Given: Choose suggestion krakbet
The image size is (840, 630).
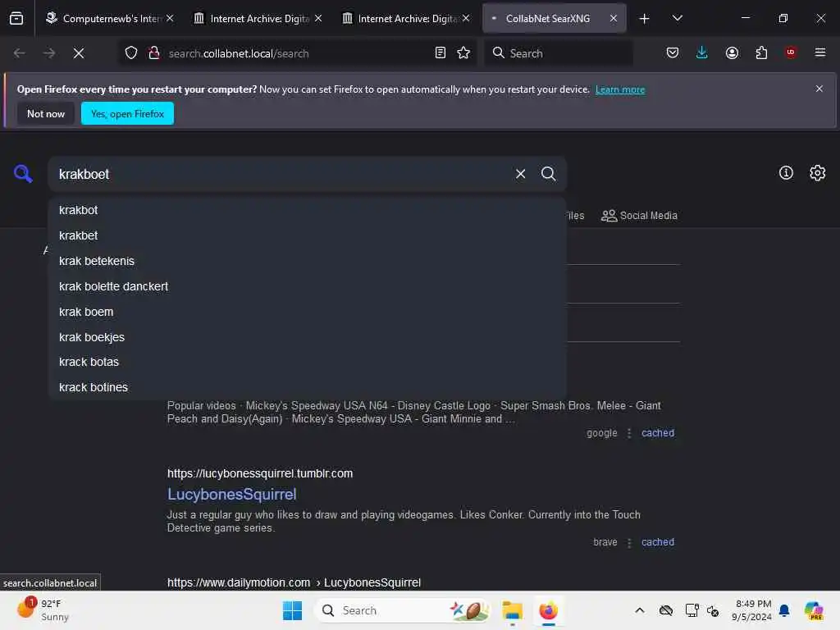Looking at the screenshot, I should tap(308, 235).
